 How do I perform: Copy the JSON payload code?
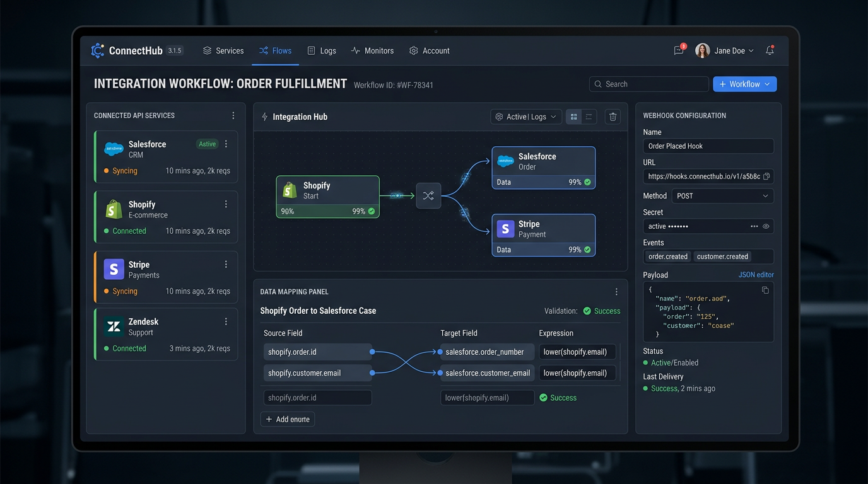(x=765, y=290)
